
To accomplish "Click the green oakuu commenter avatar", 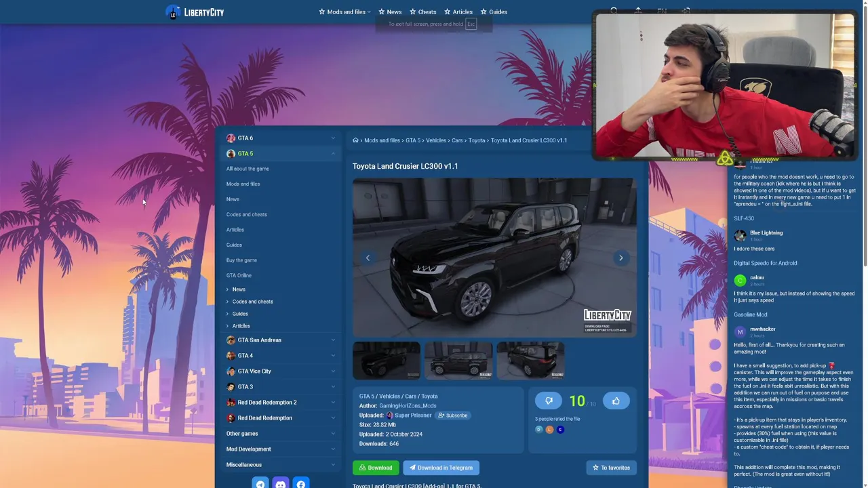I will pyautogui.click(x=740, y=280).
